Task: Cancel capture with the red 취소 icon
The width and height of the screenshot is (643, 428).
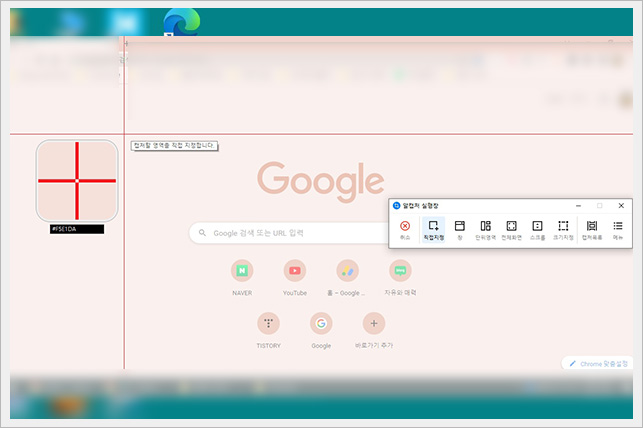Action: tap(405, 230)
